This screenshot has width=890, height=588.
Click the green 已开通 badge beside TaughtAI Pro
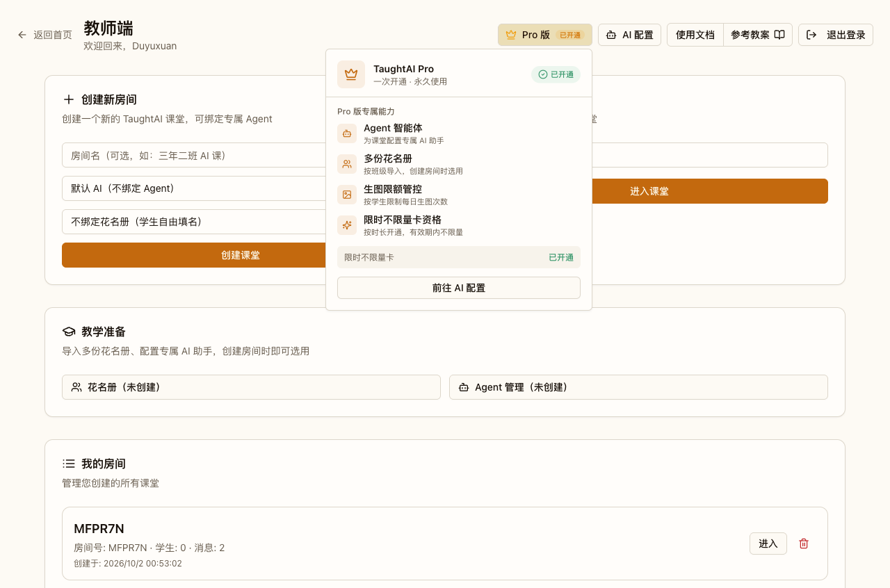556,74
